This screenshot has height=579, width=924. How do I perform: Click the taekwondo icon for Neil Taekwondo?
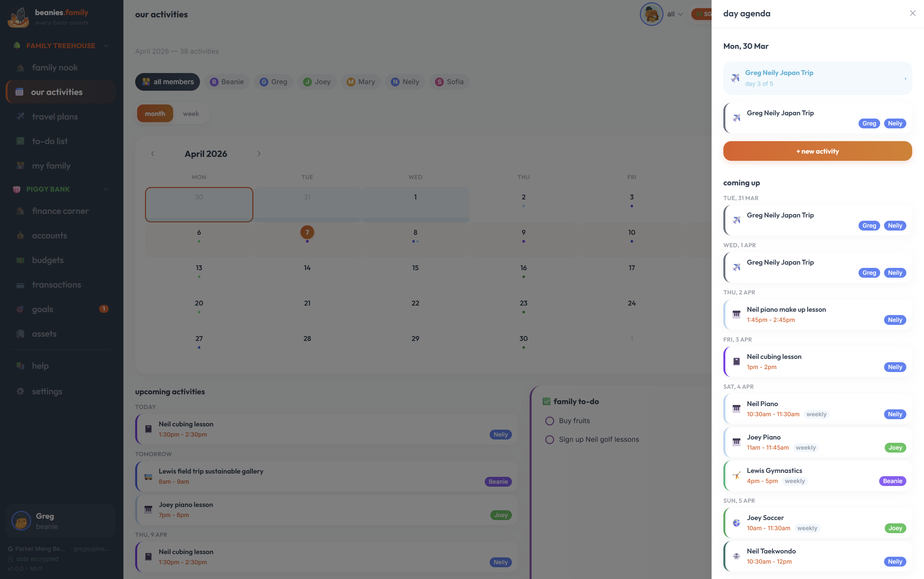point(736,556)
